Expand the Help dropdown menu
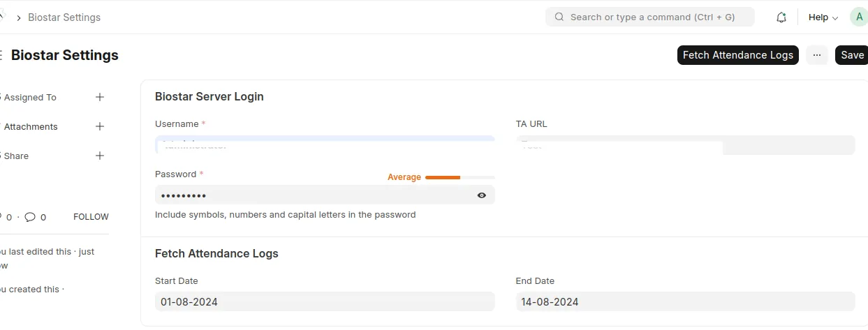The image size is (868, 330). (x=823, y=17)
